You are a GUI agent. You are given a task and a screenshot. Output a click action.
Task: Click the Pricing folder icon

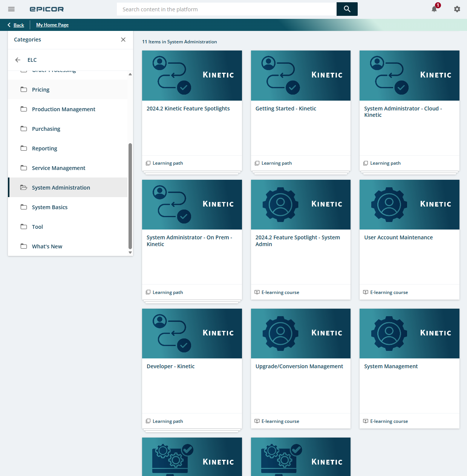click(24, 90)
